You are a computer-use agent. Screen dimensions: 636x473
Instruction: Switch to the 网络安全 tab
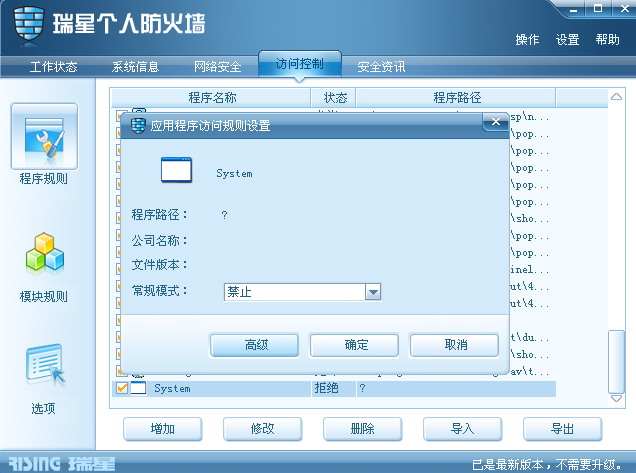(x=218, y=67)
